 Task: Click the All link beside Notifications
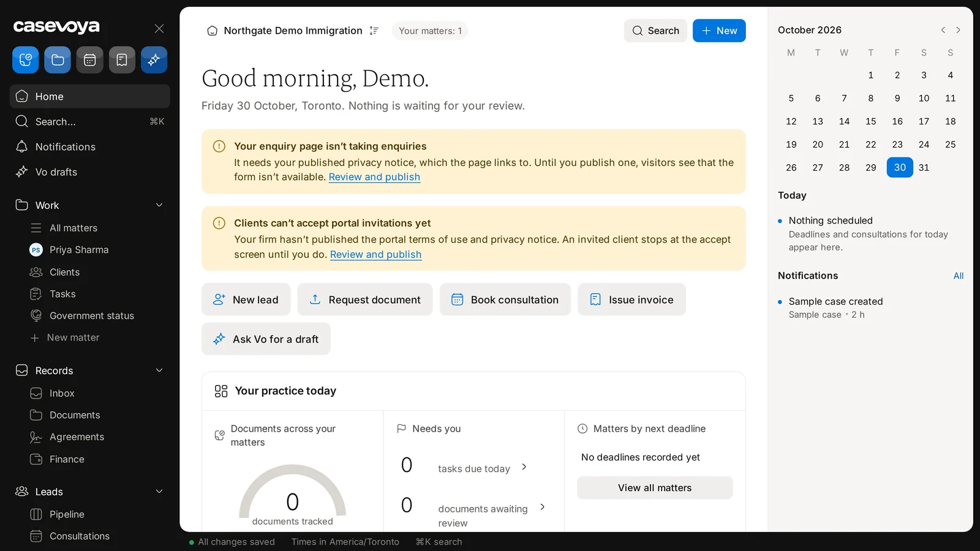[x=959, y=276]
